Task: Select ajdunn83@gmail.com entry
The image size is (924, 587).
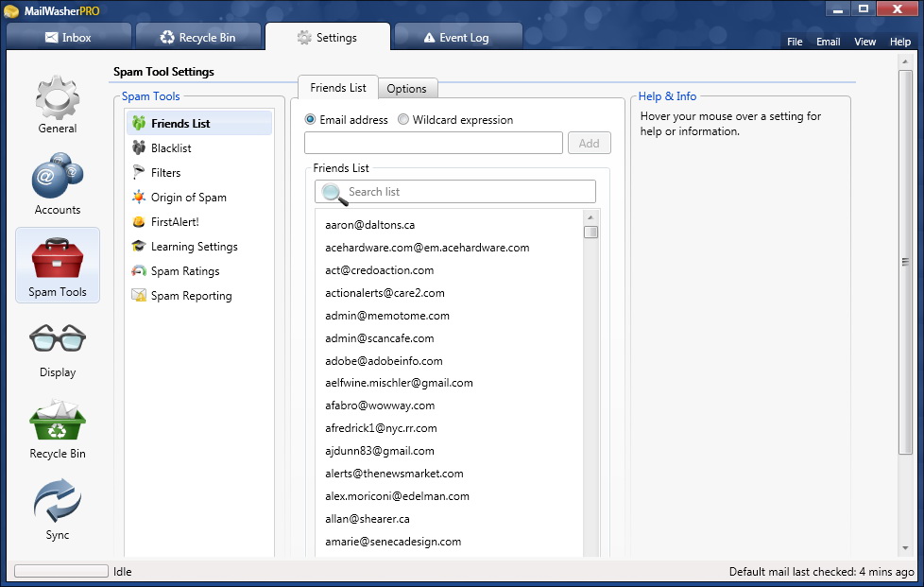Action: pyautogui.click(x=380, y=451)
